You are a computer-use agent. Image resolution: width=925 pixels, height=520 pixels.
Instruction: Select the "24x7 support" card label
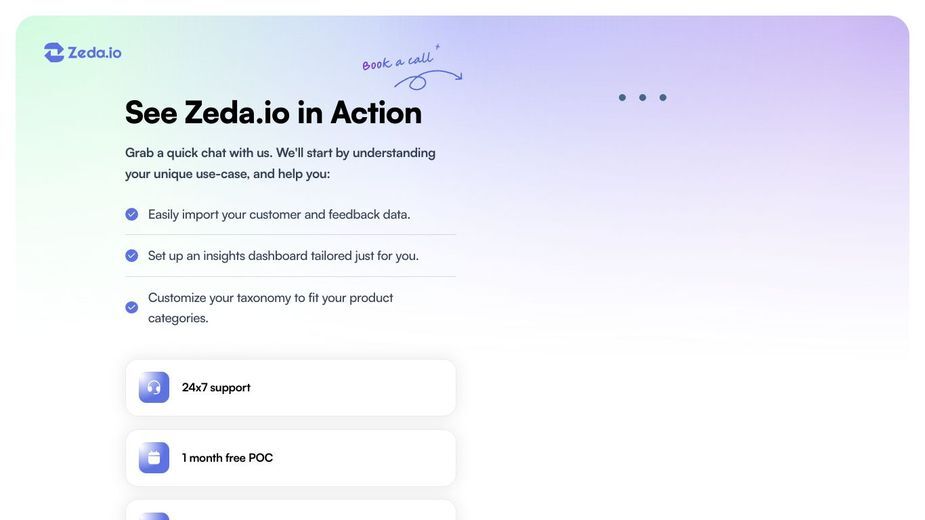point(216,388)
